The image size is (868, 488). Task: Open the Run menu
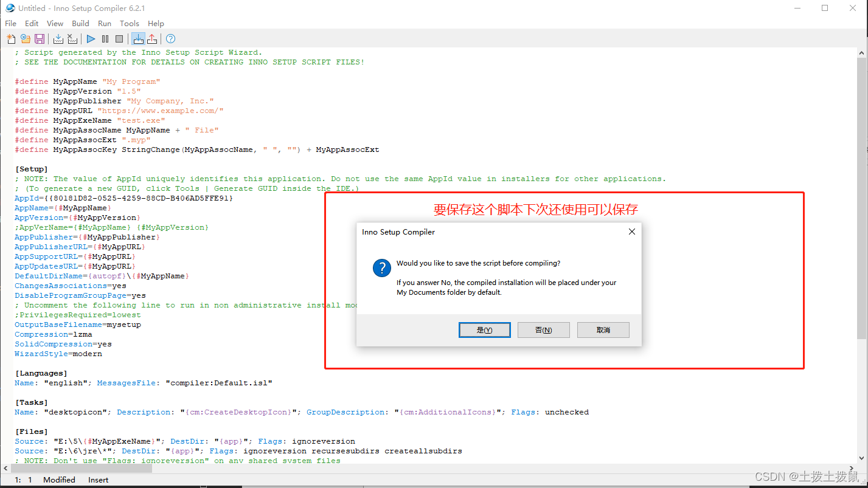(x=105, y=23)
